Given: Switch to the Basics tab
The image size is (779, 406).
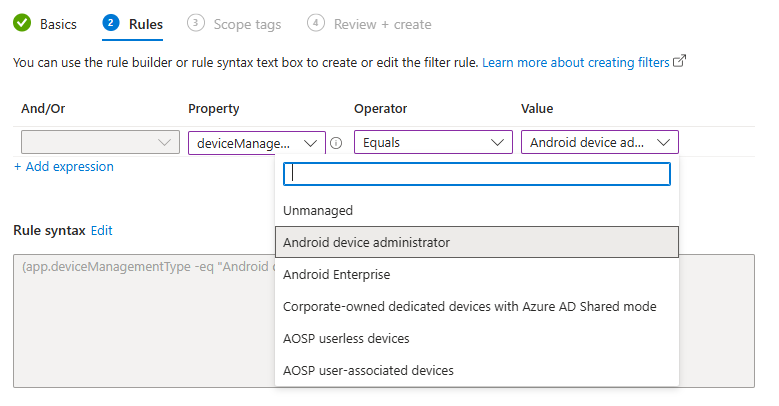Looking at the screenshot, I should pyautogui.click(x=58, y=24).
